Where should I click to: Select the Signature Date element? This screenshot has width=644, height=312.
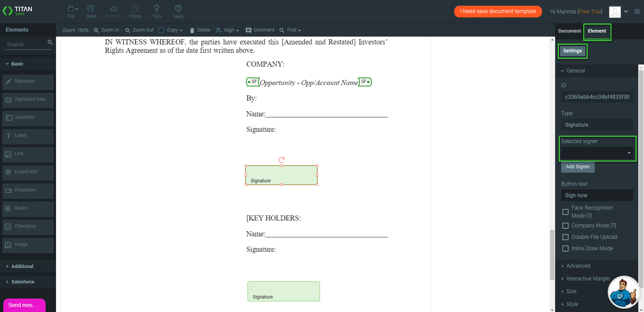[x=28, y=99]
